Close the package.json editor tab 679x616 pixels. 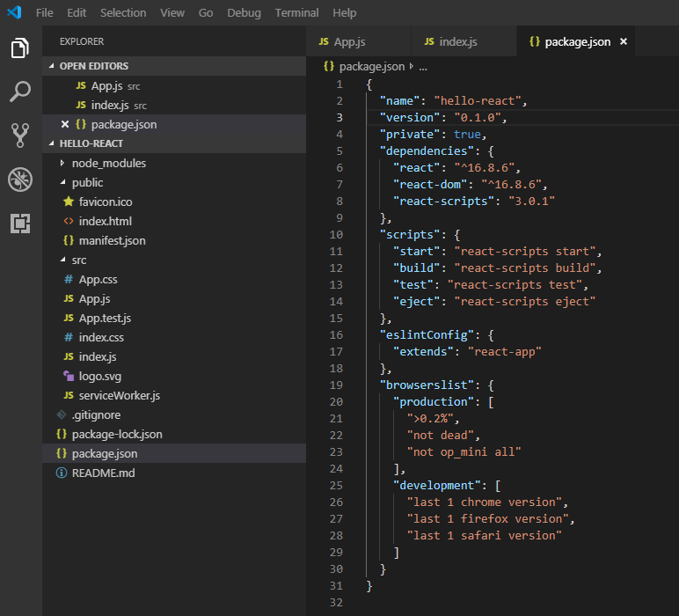click(624, 41)
